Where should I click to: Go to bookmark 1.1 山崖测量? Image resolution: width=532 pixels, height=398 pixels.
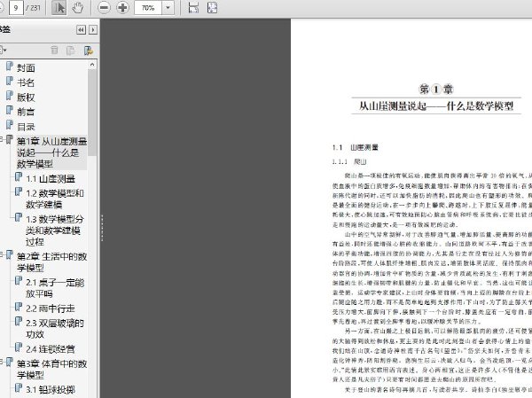(51, 179)
